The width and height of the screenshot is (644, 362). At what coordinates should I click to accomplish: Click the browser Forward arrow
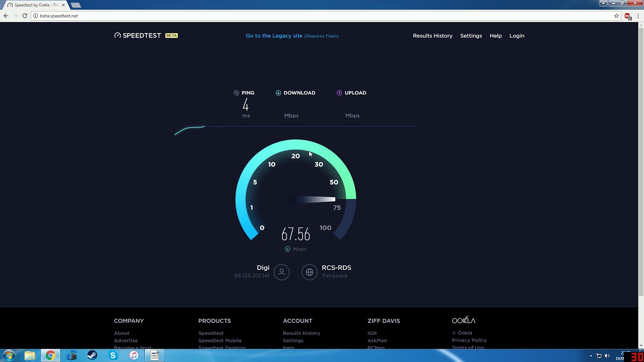click(15, 16)
